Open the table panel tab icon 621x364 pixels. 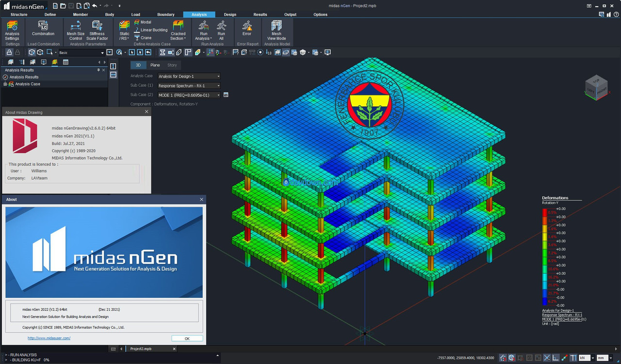point(65,62)
